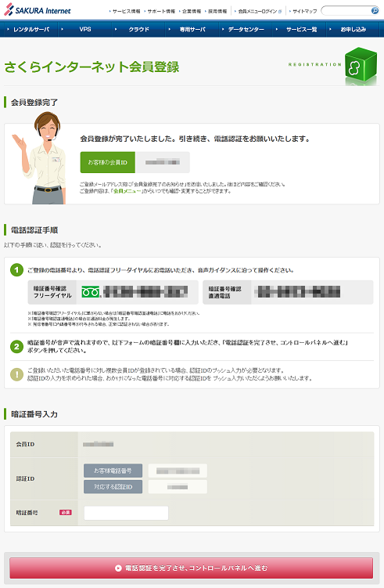
Task: Open the VPS menu item
Action: point(85,29)
